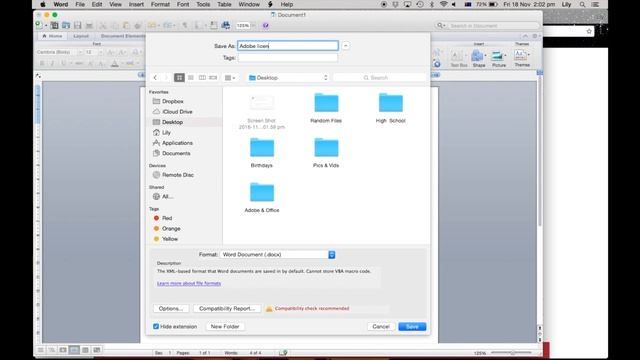Click the New Folder button
Image resolution: width=640 pixels, height=360 pixels.
click(225, 327)
